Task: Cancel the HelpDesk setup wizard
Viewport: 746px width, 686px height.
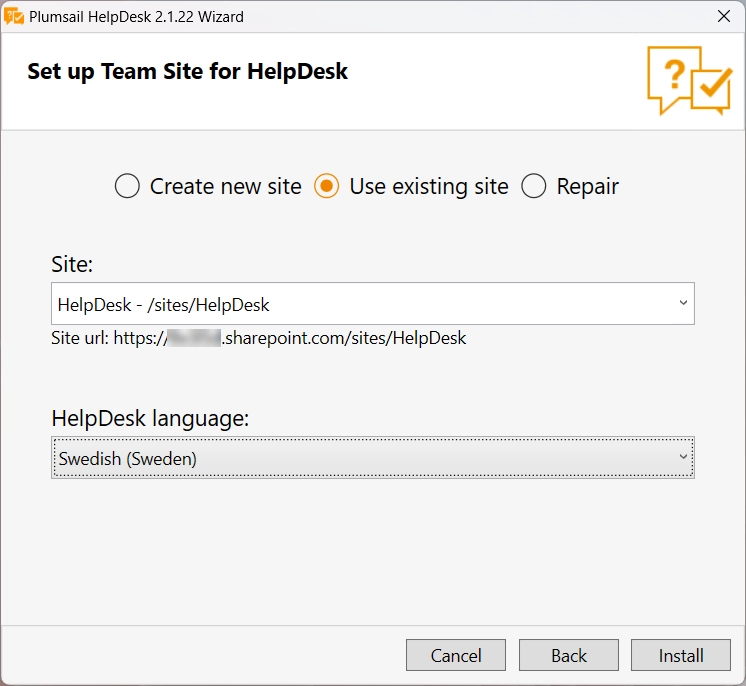Action: pos(456,655)
